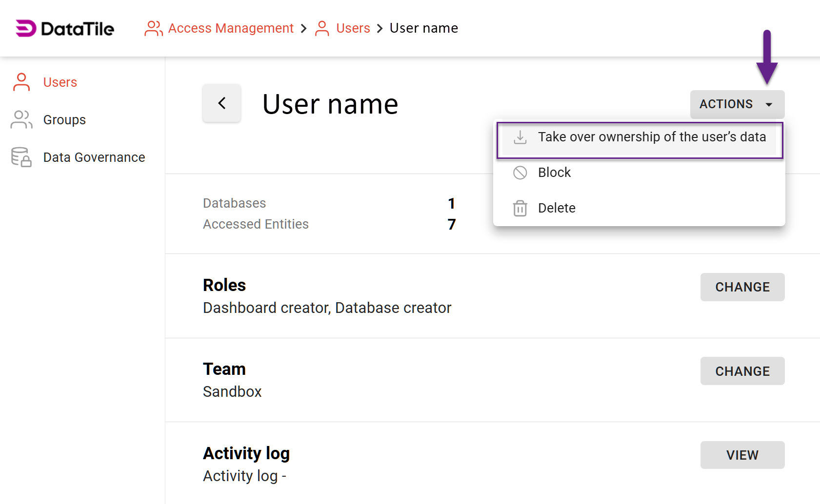Click the Access Management breadcrumb icon
The width and height of the screenshot is (820, 504).
153,28
